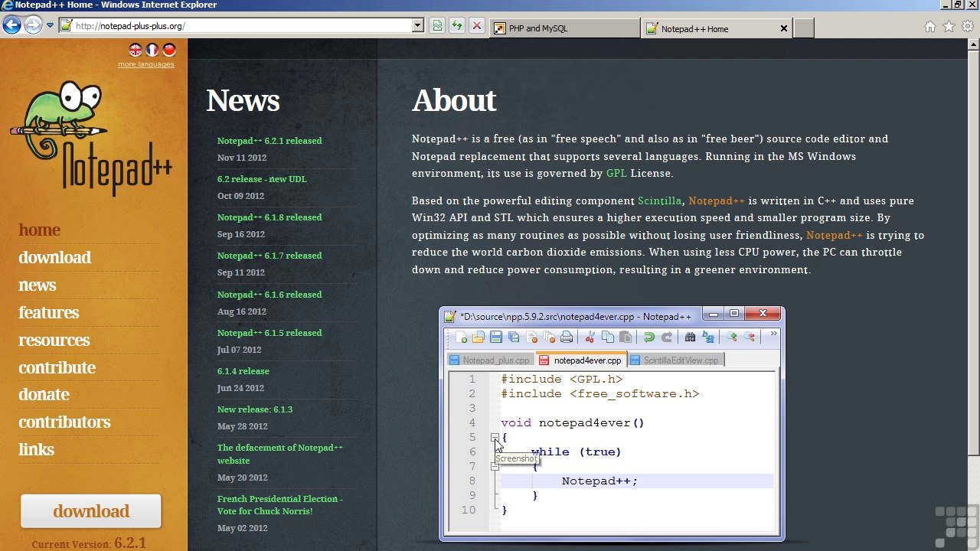Click the Find binoculars icon in Notepad++ screenshot
The height and width of the screenshot is (551, 980).
tap(690, 337)
